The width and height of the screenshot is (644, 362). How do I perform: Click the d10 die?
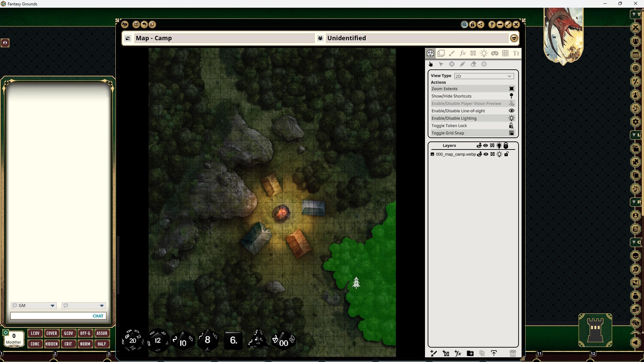point(183,341)
